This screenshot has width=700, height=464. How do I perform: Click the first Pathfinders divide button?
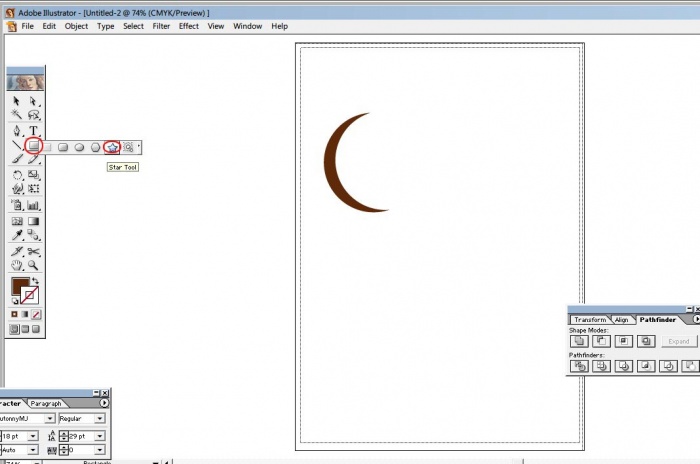point(579,366)
